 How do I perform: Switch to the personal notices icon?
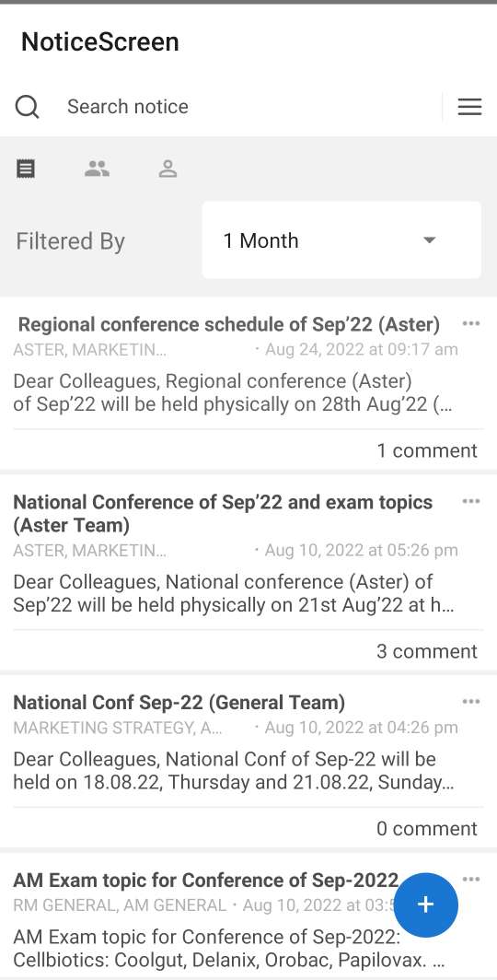pyautogui.click(x=168, y=169)
